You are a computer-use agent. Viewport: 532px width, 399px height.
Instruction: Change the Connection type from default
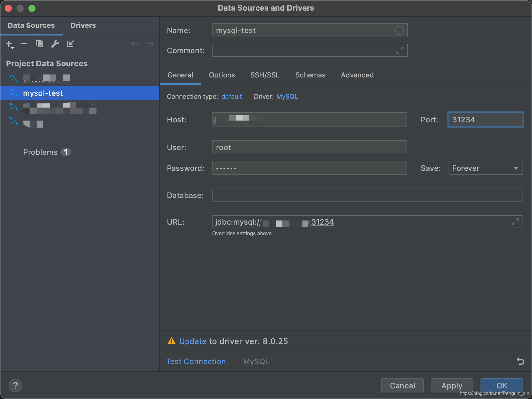pyautogui.click(x=232, y=96)
